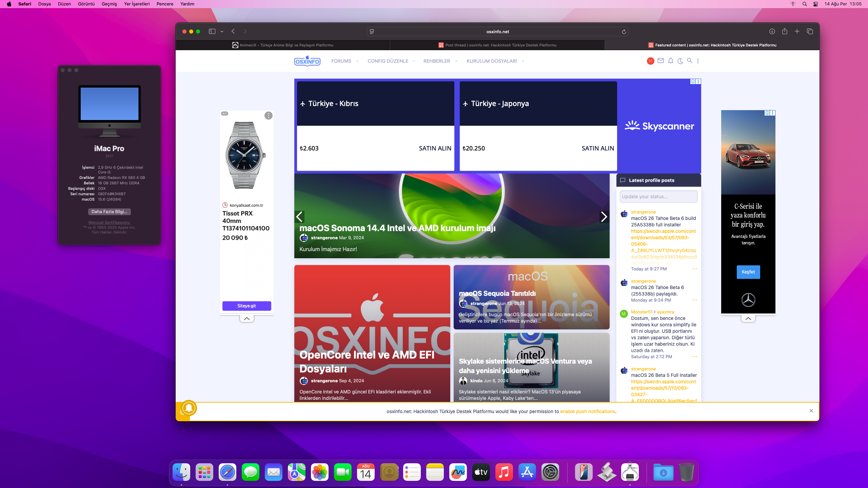Show next featured slide arrow
Viewport: 868px width, 488px height.
tap(604, 217)
